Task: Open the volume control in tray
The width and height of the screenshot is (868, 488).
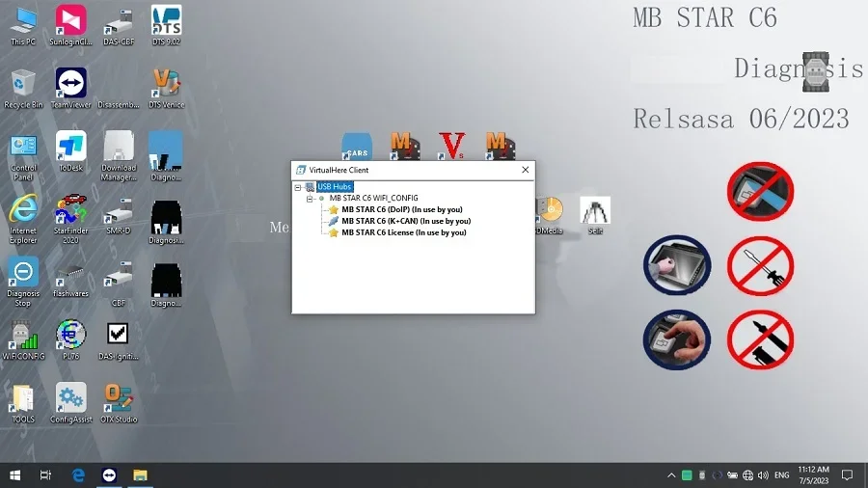Action: point(763,475)
